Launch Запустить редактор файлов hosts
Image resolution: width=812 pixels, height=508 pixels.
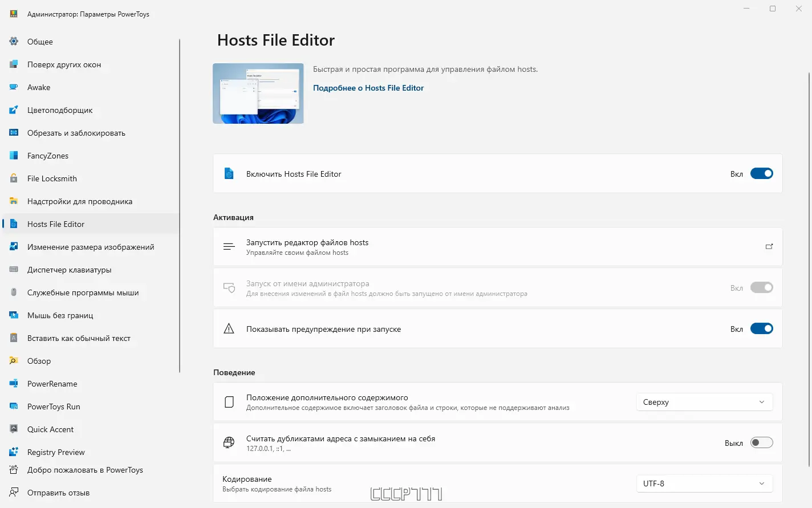point(497,247)
